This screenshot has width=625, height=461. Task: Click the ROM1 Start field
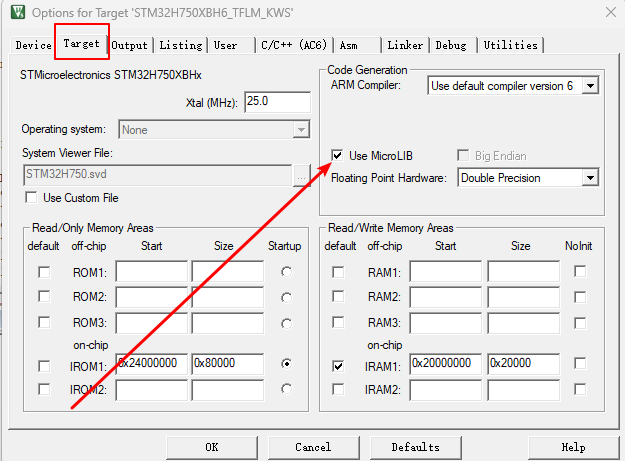(x=151, y=272)
